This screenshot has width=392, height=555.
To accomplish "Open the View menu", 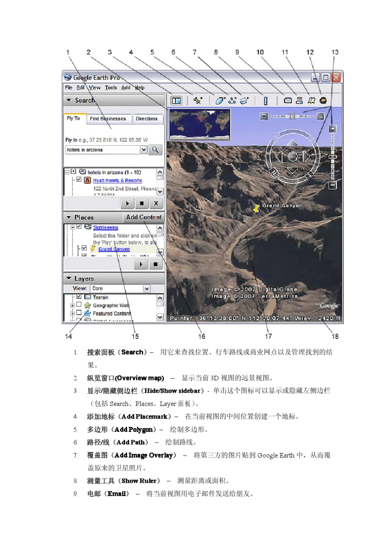I will [x=94, y=88].
